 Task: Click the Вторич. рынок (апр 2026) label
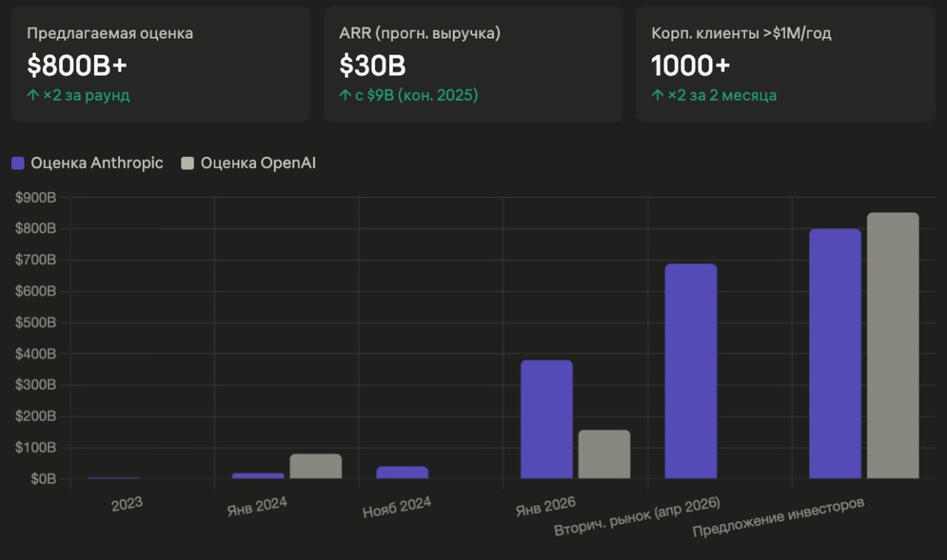637,516
